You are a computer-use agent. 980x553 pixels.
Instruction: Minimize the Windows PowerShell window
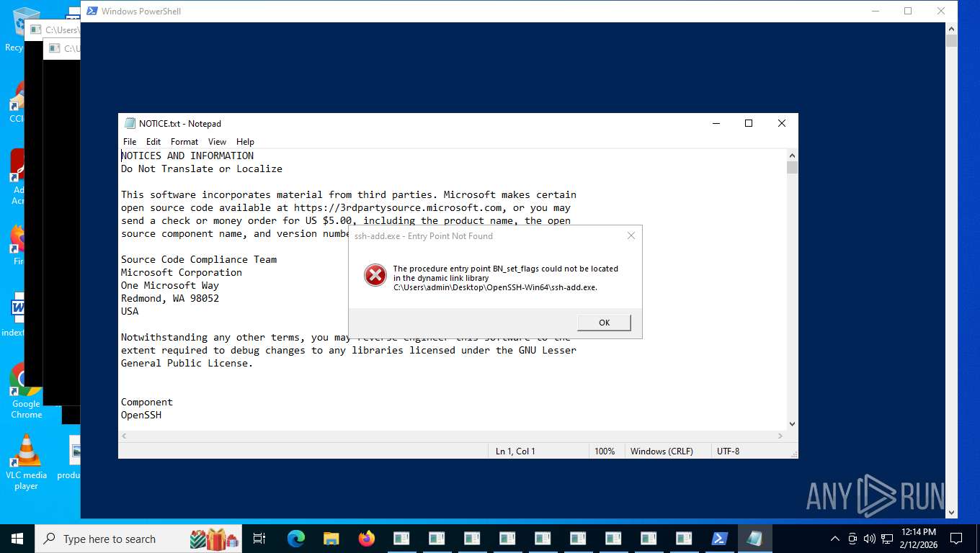click(x=875, y=11)
